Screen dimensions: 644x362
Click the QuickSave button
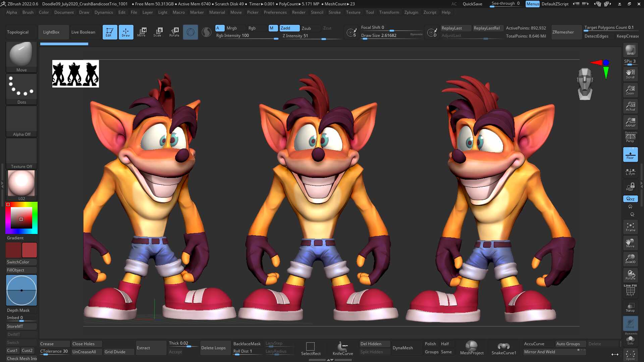point(472,4)
